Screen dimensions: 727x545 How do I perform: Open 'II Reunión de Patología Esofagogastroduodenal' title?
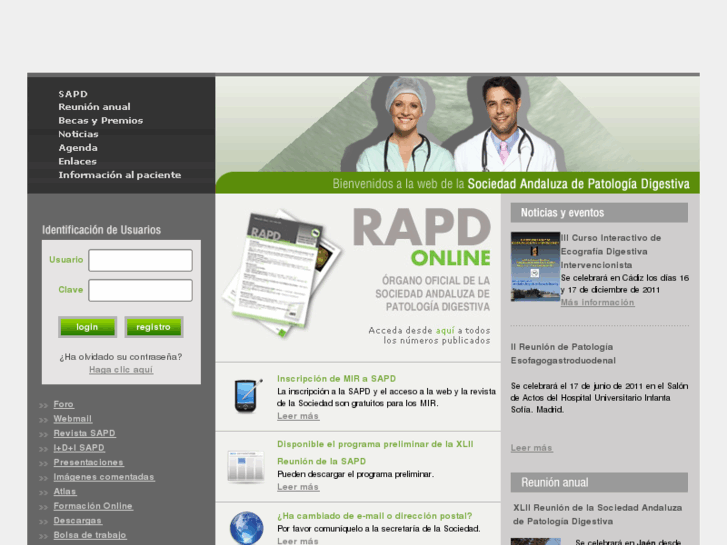click(x=563, y=353)
